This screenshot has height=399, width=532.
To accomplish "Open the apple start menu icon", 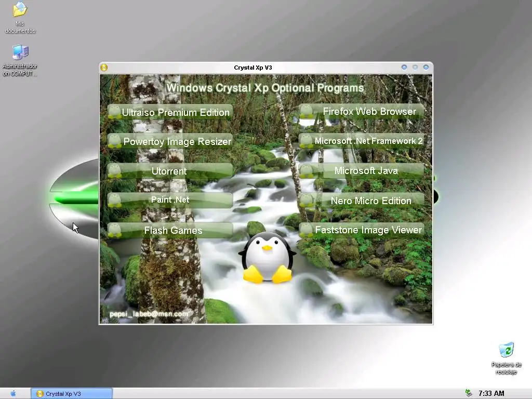I will pos(13,394).
